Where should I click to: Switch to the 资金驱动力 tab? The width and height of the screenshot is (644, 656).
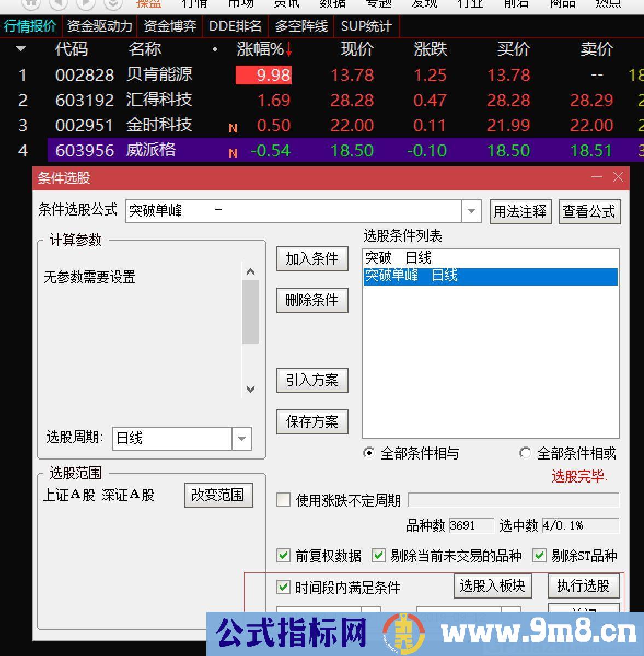[100, 26]
